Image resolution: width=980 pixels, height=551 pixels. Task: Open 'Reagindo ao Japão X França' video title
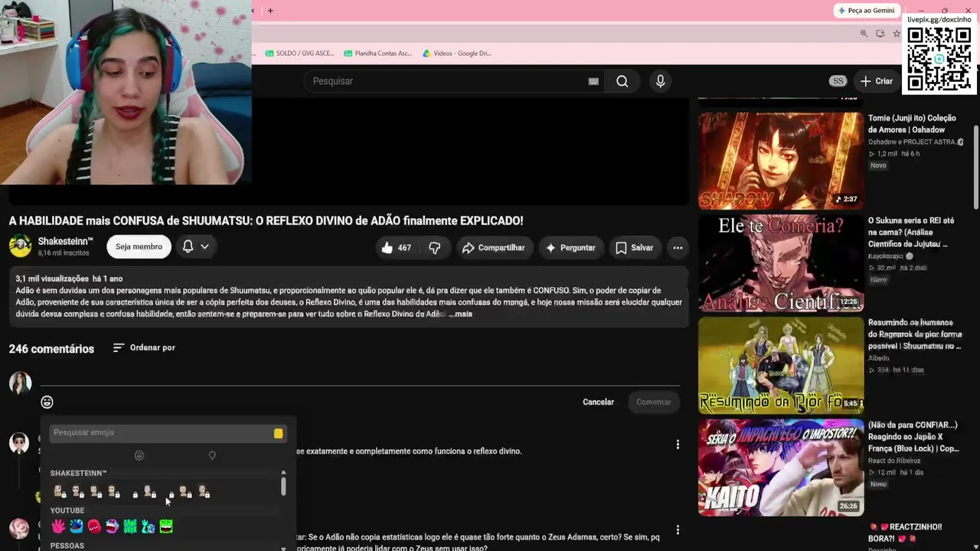pos(913,437)
